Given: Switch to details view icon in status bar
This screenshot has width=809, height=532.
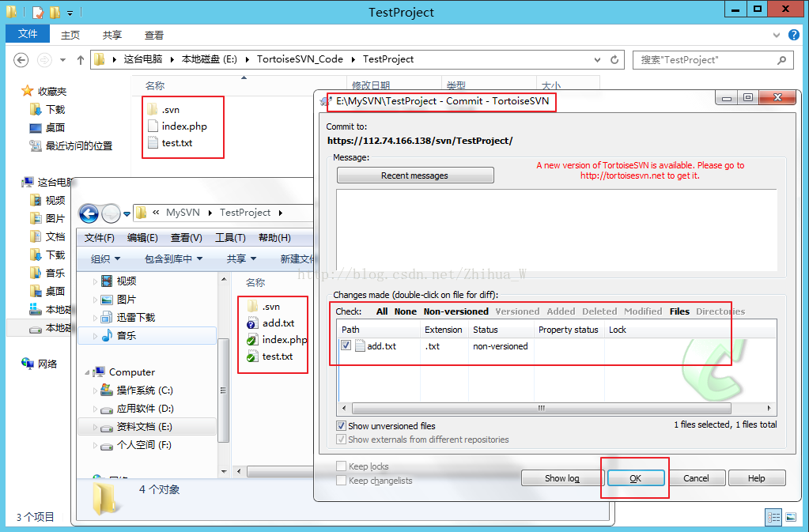Looking at the screenshot, I should [774, 516].
